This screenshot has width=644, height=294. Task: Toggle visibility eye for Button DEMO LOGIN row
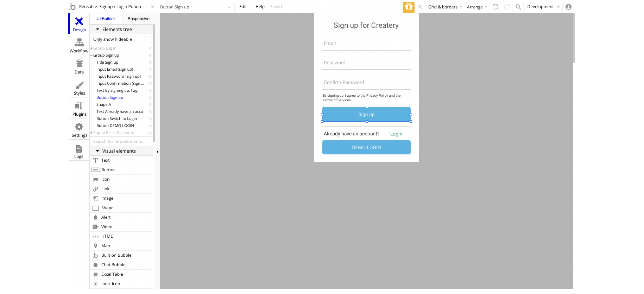[x=150, y=126]
